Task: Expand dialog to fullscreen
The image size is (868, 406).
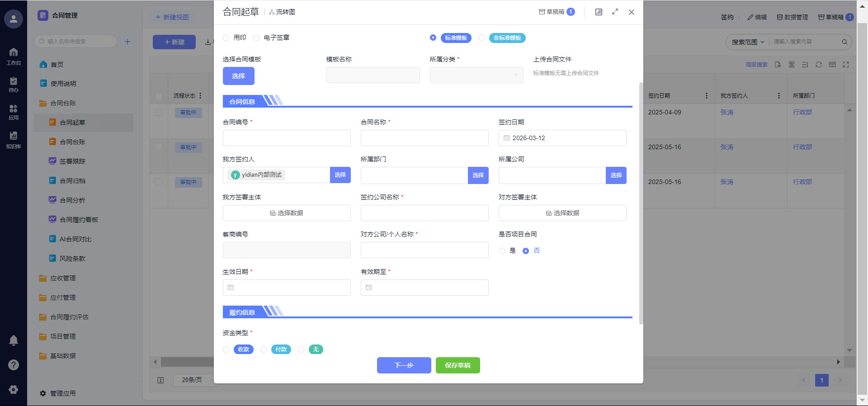Action: pos(615,12)
